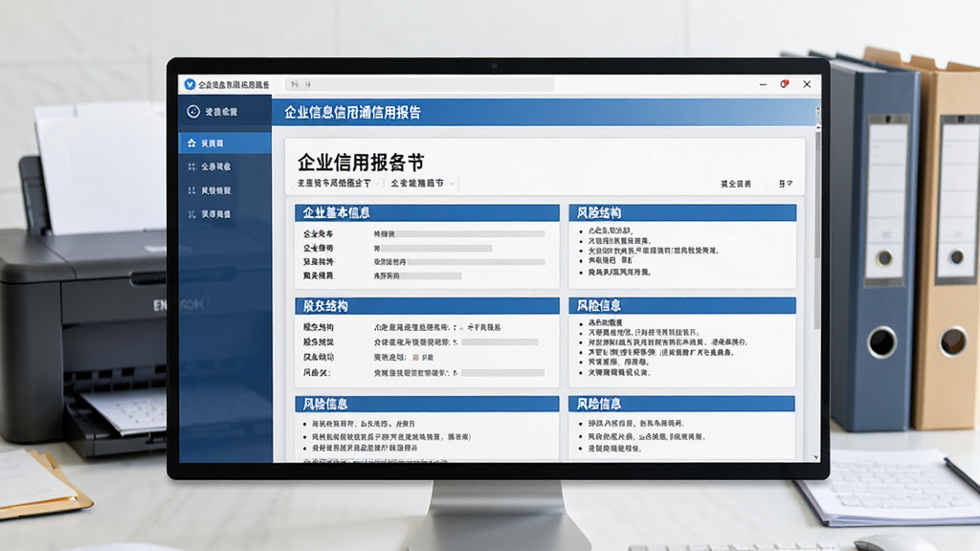Viewport: 980px width, 551px height.
Task: Click the rightmost filter control in the filter row
Action: pyautogui.click(x=786, y=184)
